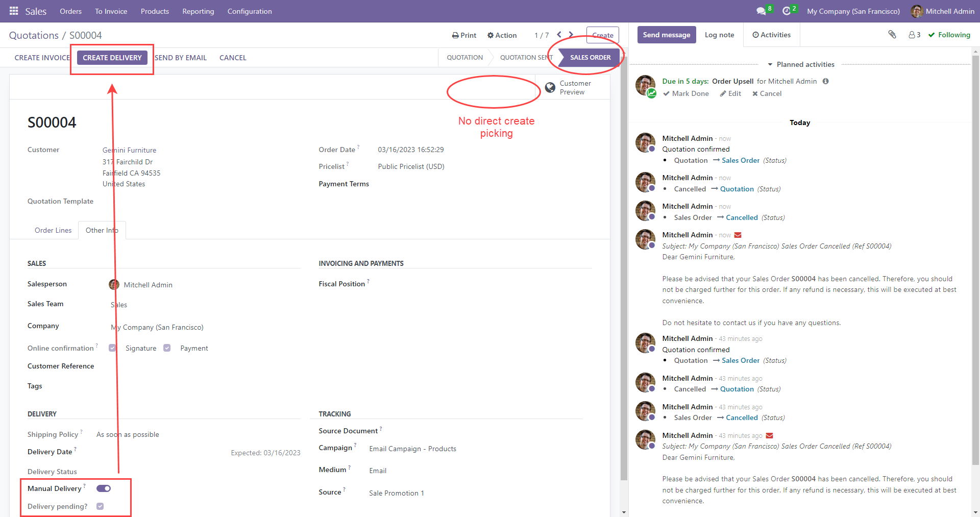The image size is (980, 517).
Task: Click the record pager '1 / 7'
Action: click(x=542, y=35)
